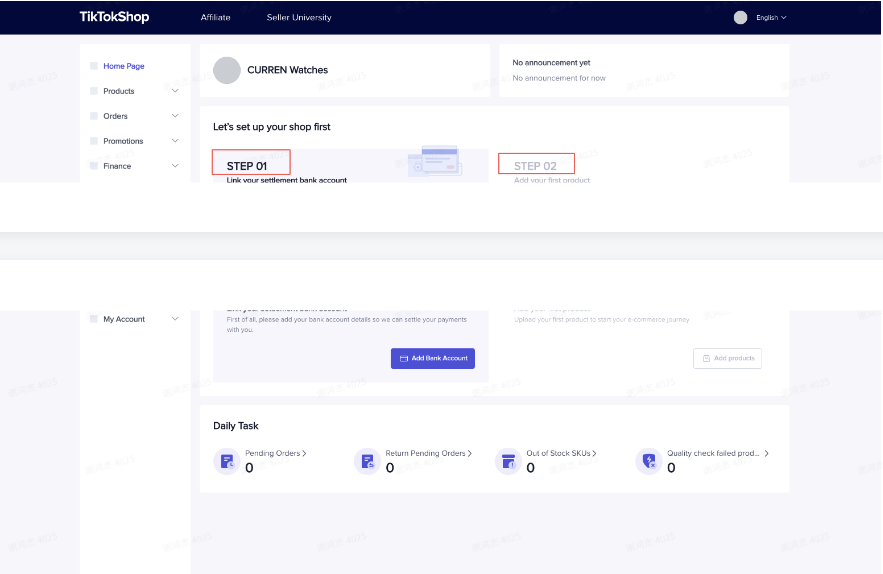Click the Add products button

click(x=727, y=358)
